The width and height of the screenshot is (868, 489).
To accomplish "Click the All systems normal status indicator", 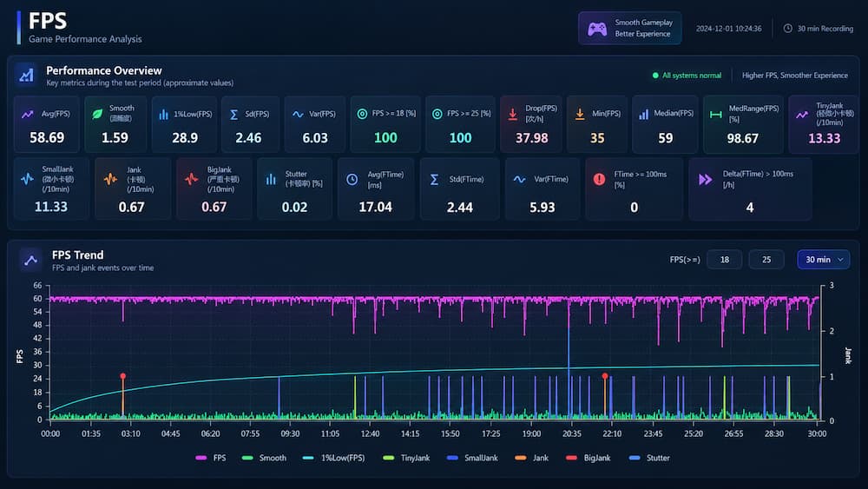I will (x=687, y=76).
